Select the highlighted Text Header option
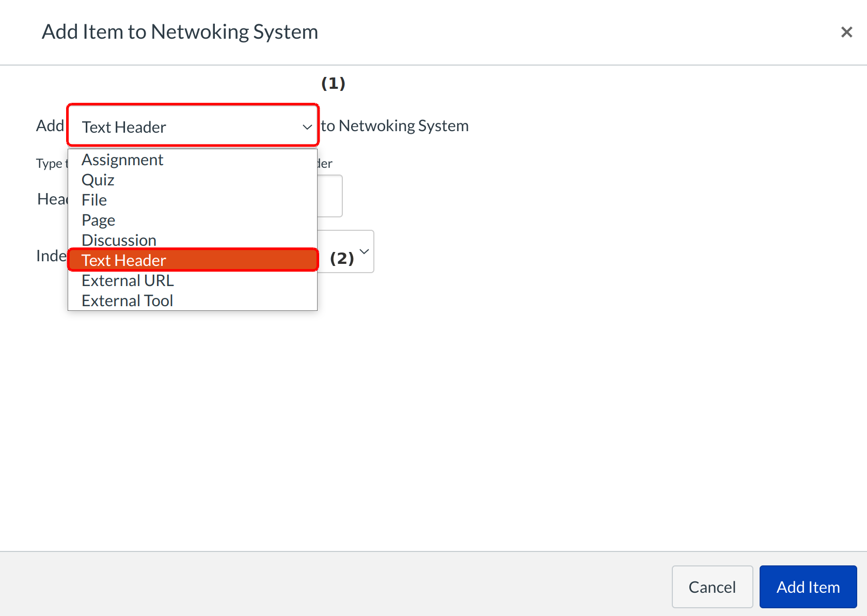Viewport: 867px width, 616px height. [x=124, y=260]
